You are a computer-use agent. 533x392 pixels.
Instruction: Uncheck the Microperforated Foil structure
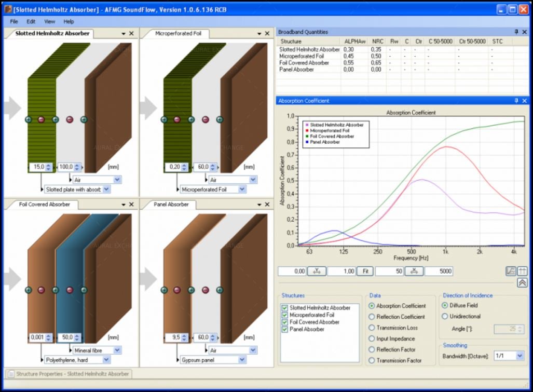pos(284,315)
